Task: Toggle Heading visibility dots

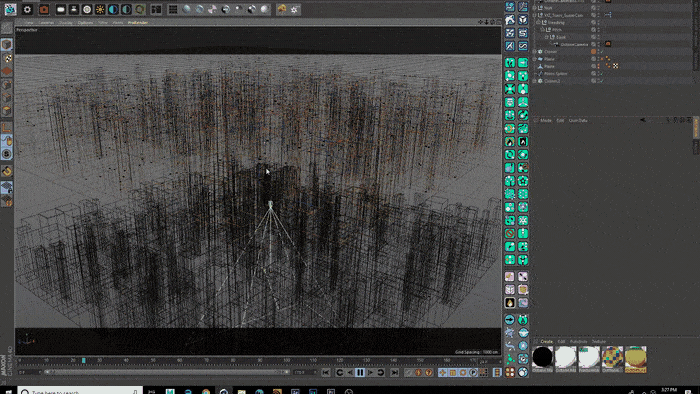Action: [598, 22]
